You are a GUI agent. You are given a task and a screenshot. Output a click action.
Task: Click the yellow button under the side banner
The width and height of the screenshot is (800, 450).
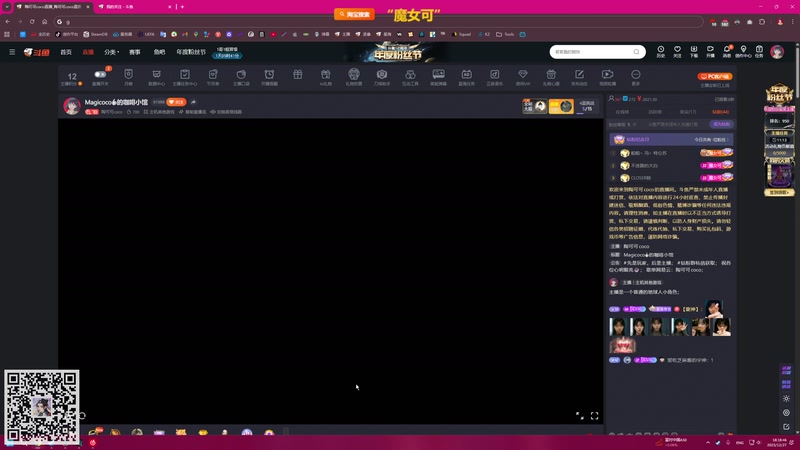[x=779, y=192]
